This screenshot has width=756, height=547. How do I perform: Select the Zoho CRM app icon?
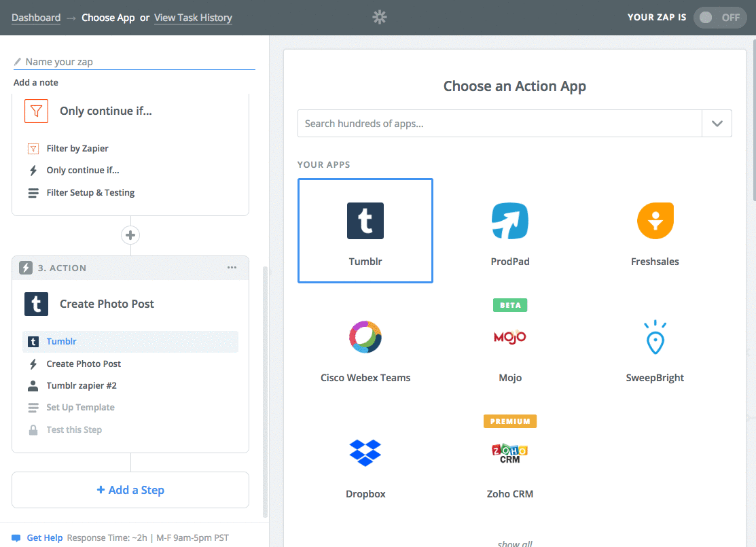pos(510,453)
